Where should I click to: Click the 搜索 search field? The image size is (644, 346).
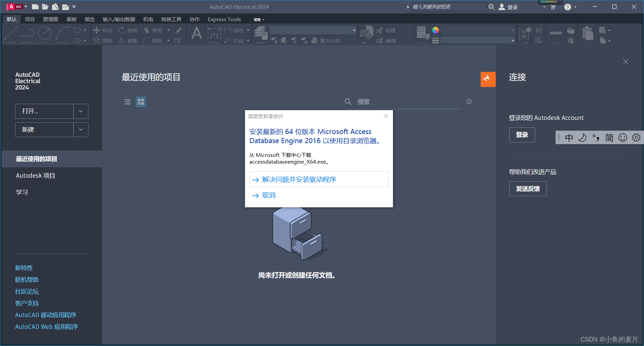387,101
